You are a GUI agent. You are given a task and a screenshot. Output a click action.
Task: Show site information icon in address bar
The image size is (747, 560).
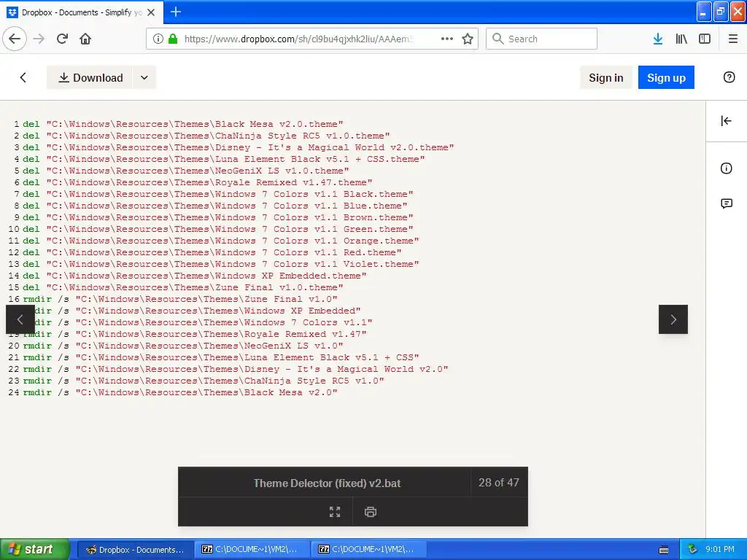158,39
